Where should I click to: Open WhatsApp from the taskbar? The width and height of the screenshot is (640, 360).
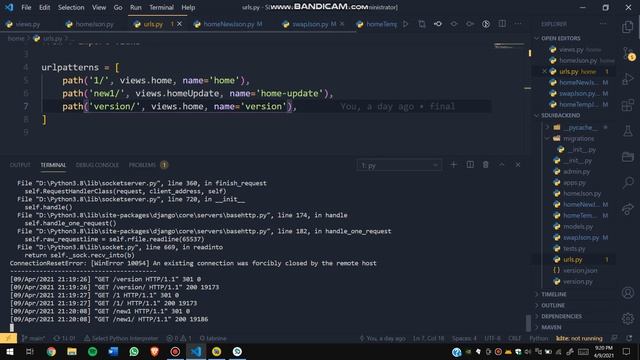[x=134, y=351]
